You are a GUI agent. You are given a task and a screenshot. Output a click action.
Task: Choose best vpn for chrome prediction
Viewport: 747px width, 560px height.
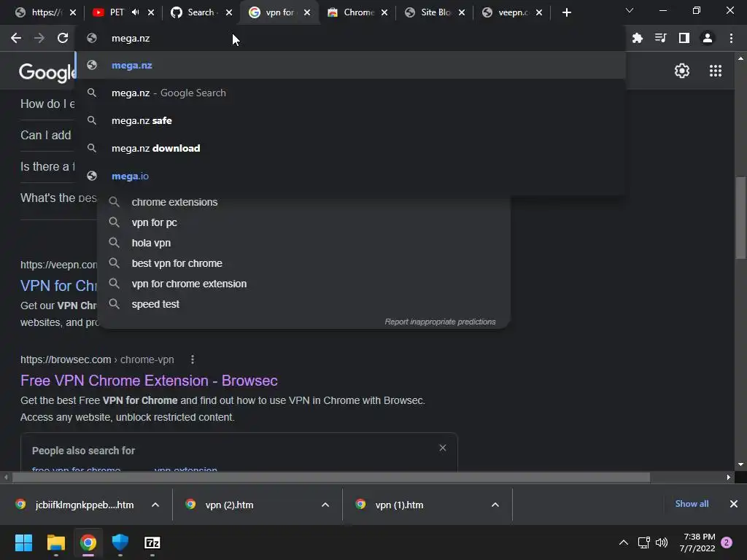pos(304,263)
